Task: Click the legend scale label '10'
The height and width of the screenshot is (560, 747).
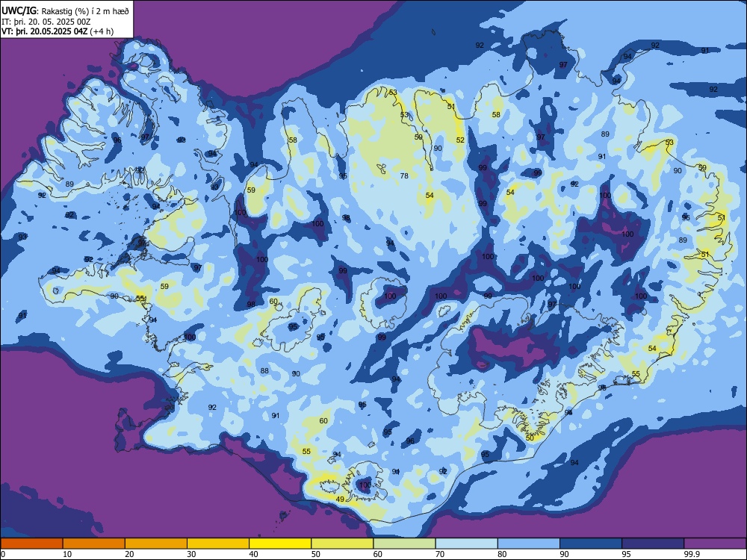Action: [67, 554]
